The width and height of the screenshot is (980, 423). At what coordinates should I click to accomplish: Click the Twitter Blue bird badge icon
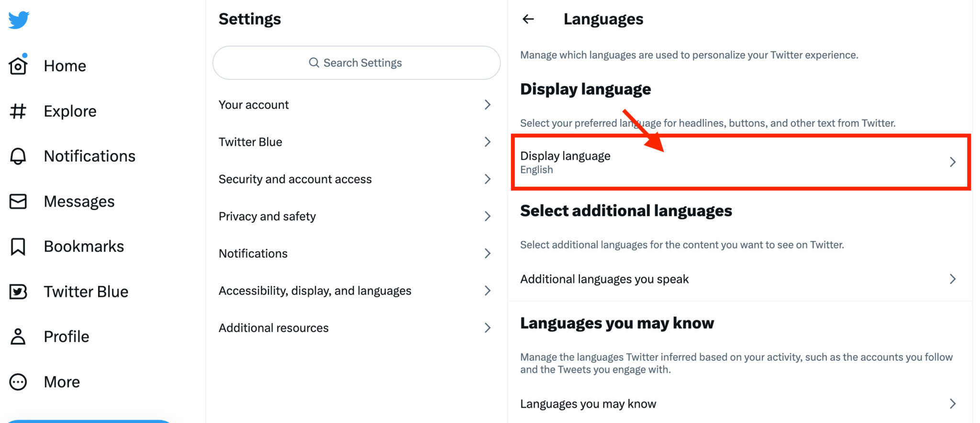pos(18,291)
